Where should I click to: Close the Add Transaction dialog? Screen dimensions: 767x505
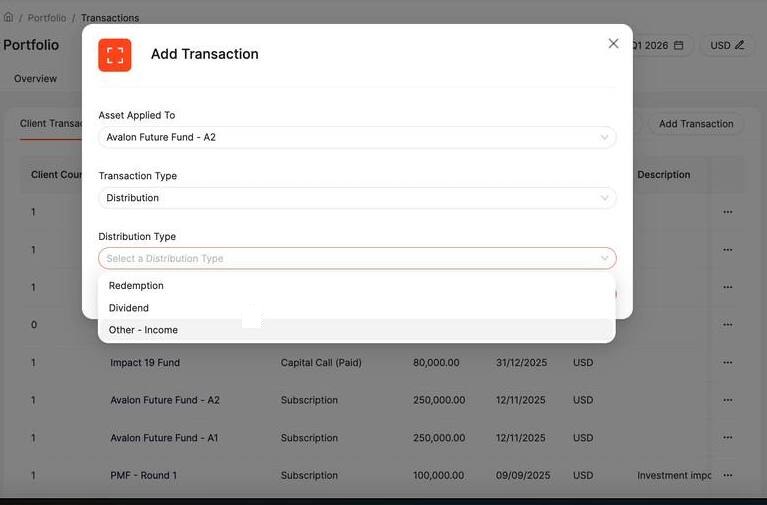coord(613,44)
